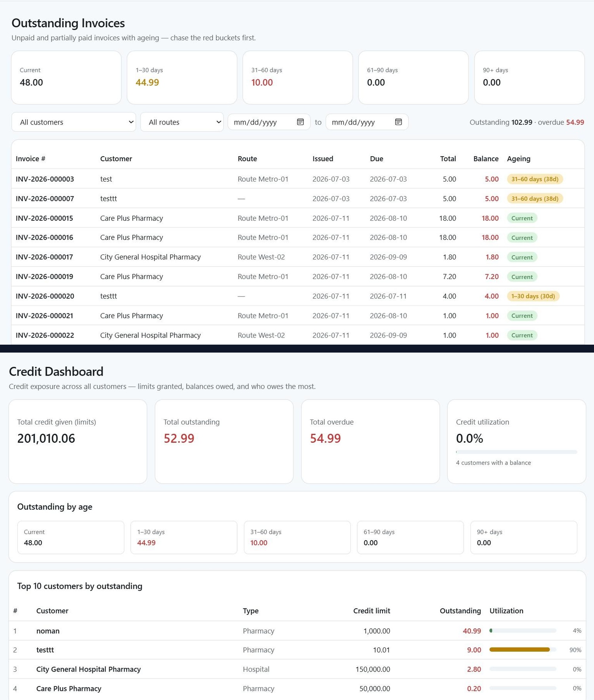Click testtt's 90% utilization bar

(x=523, y=649)
